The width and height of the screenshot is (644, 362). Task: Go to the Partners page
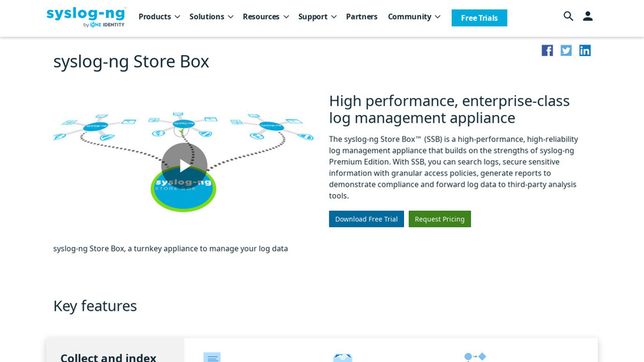pyautogui.click(x=362, y=17)
